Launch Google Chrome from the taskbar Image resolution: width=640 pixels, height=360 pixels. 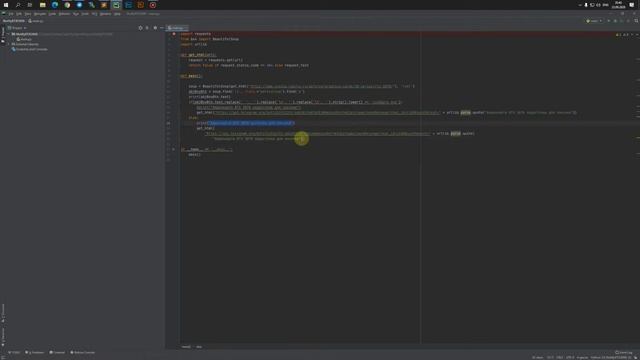(67, 5)
